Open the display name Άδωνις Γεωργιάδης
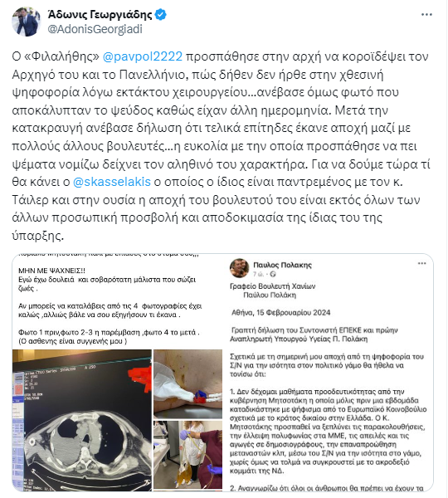448x498 pixels. [x=100, y=15]
